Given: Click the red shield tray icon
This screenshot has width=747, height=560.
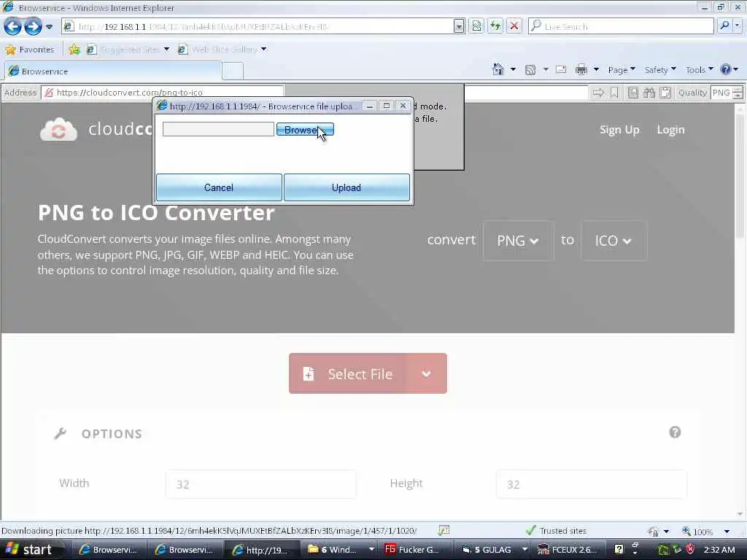Looking at the screenshot, I should (690, 550).
